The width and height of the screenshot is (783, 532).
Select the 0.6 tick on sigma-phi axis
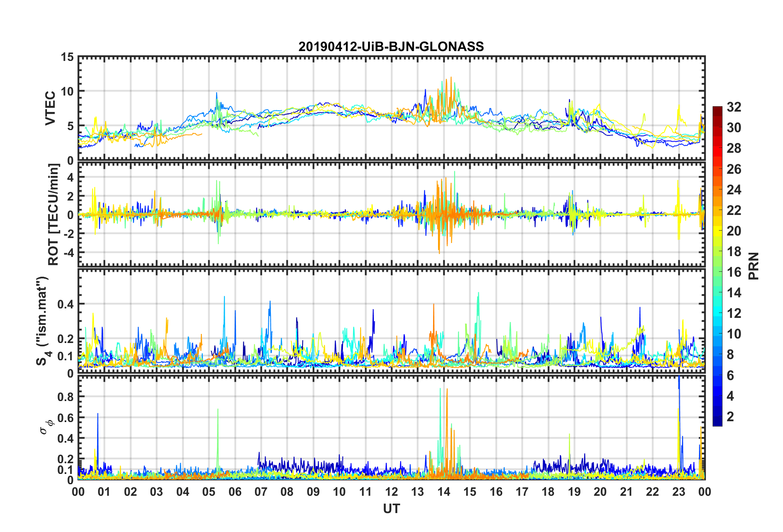[x=66, y=418]
